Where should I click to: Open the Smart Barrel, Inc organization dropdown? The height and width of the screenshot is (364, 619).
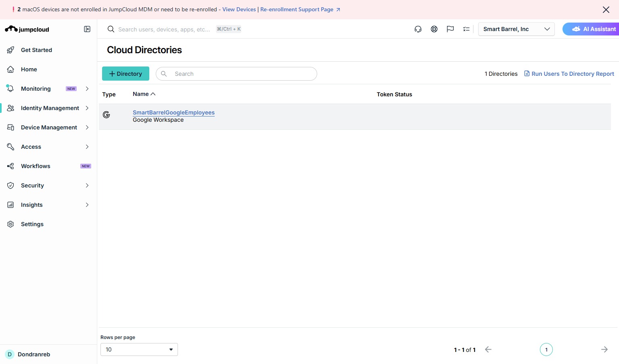point(517,29)
